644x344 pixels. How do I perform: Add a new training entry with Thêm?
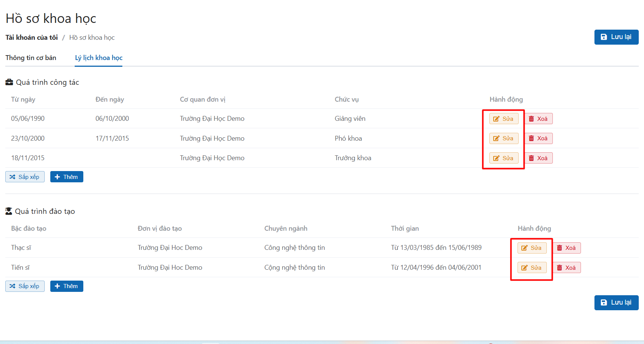[x=66, y=286]
